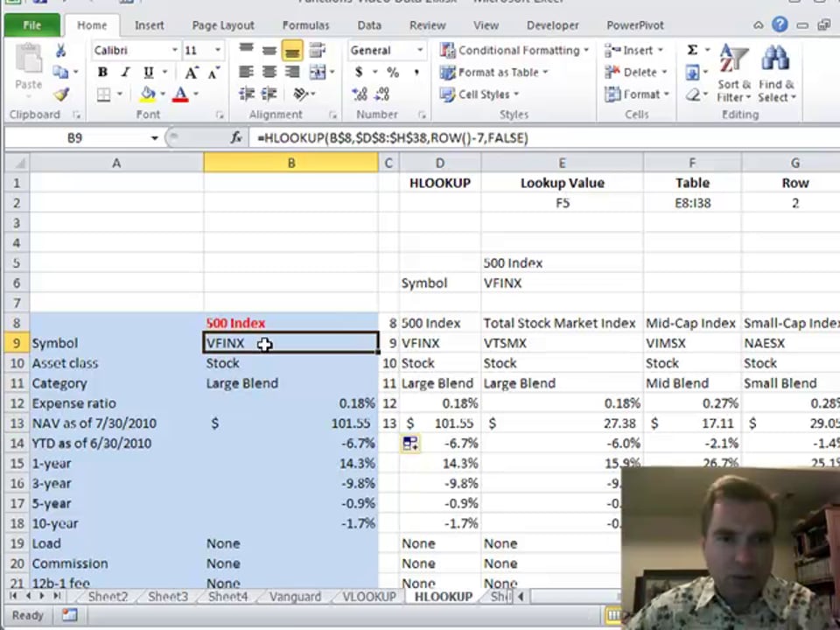The image size is (840, 630).
Task: Switch to the Data ribbon tab
Action: coord(369,25)
